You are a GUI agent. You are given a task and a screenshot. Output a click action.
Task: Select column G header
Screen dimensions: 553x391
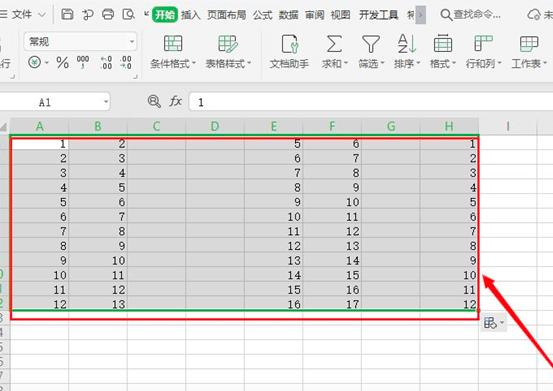point(390,126)
